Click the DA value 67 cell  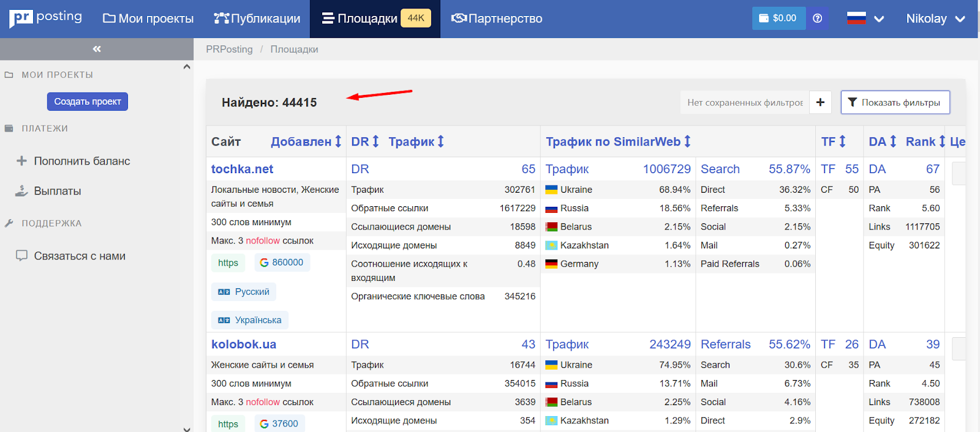[x=932, y=169]
